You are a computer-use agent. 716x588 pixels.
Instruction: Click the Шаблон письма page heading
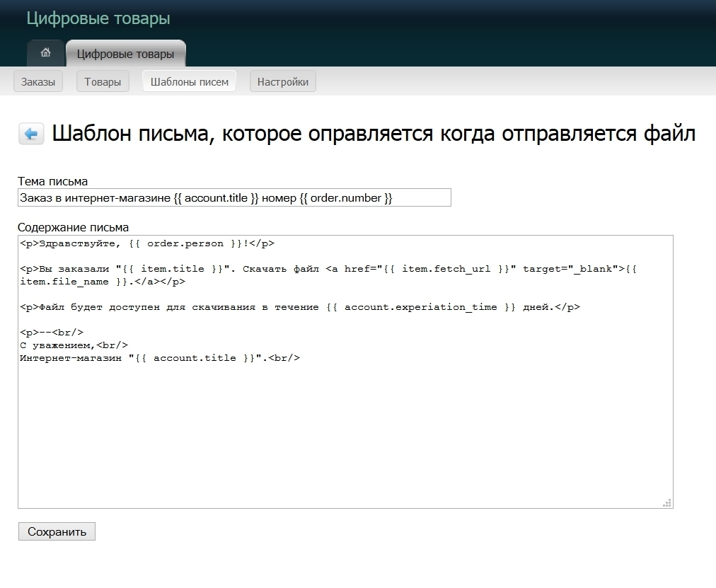[374, 134]
